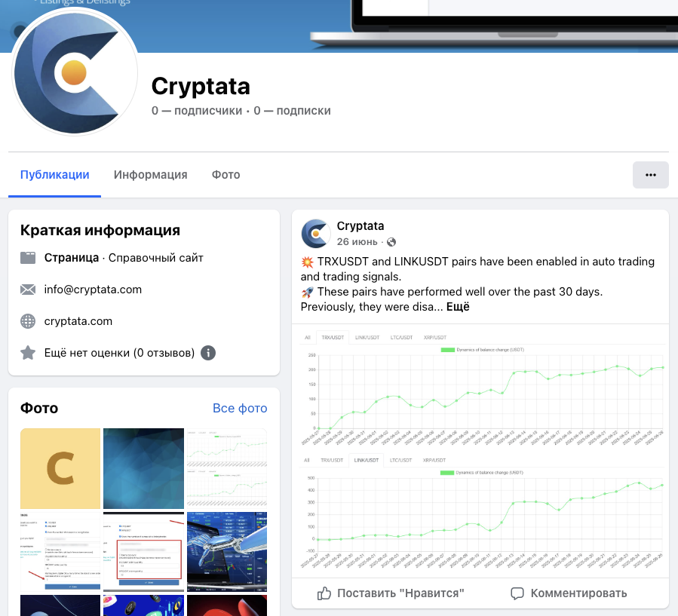Select the TRX/USDT chart tab
This screenshot has height=616, width=678.
tap(333, 338)
